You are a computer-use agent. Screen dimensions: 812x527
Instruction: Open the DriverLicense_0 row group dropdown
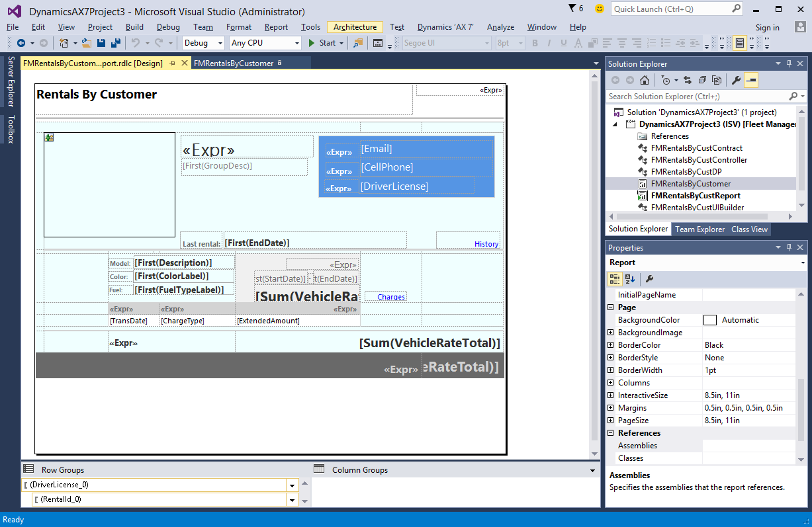291,485
